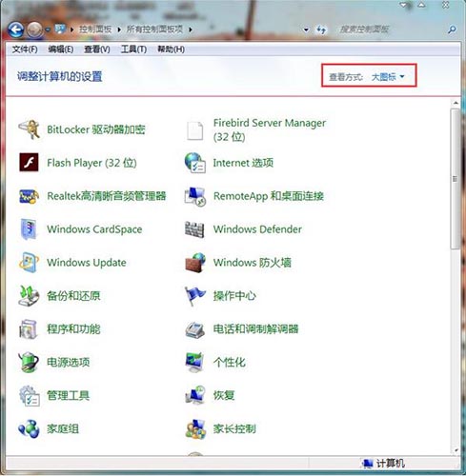Image resolution: width=466 pixels, height=476 pixels.
Task: Open the Windows CardSpace icon
Action: tap(29, 229)
